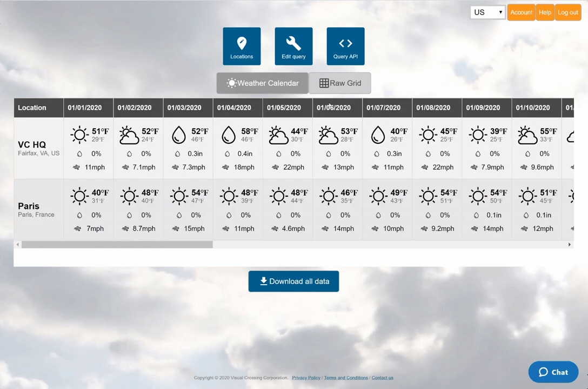Click the sun icon on the Weather Calendar button
This screenshot has height=389, width=588.
pos(232,83)
